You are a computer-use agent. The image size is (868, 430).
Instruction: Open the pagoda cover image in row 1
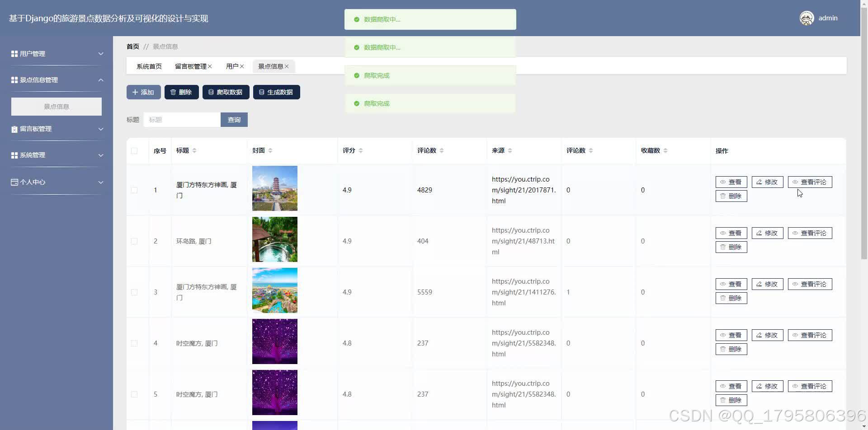tap(275, 188)
